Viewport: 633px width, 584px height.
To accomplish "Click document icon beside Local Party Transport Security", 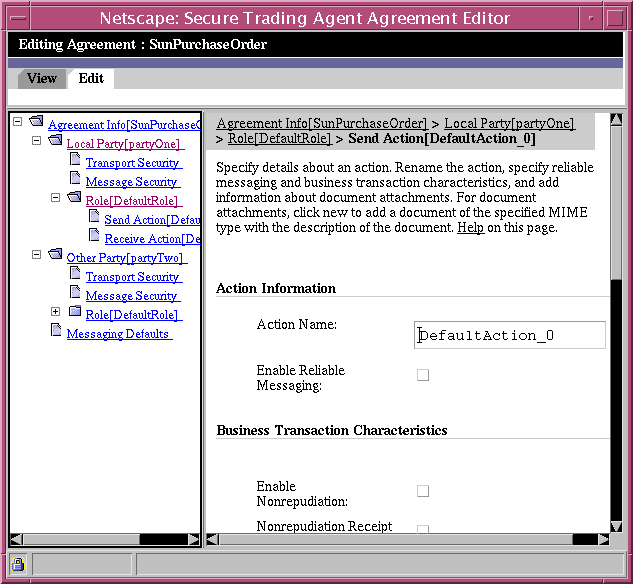I will (75, 159).
